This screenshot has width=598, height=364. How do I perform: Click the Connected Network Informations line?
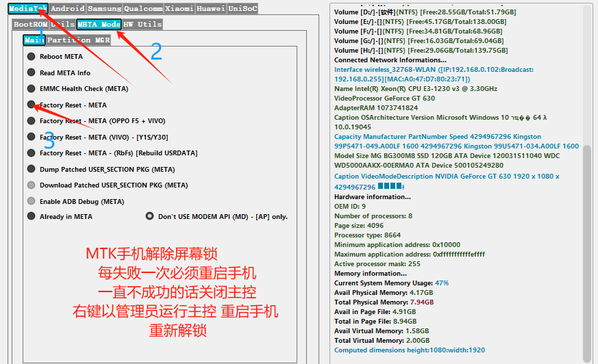point(390,60)
